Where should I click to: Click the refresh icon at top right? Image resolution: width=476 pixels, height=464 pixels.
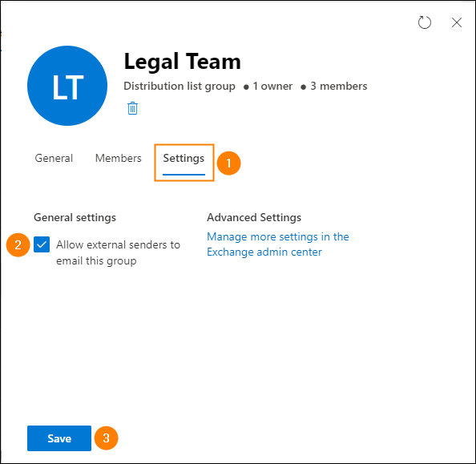[424, 22]
